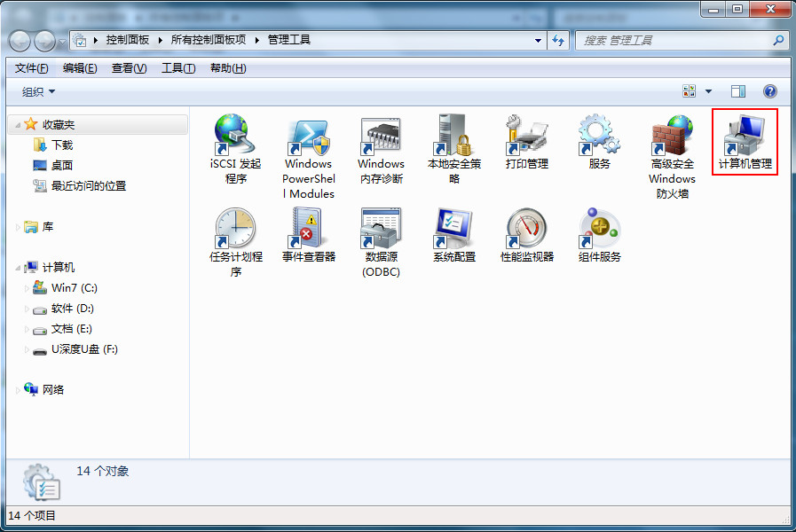Open 性能监视器 gauge shortcut
Viewport: 796px width, 532px height.
pos(526,235)
